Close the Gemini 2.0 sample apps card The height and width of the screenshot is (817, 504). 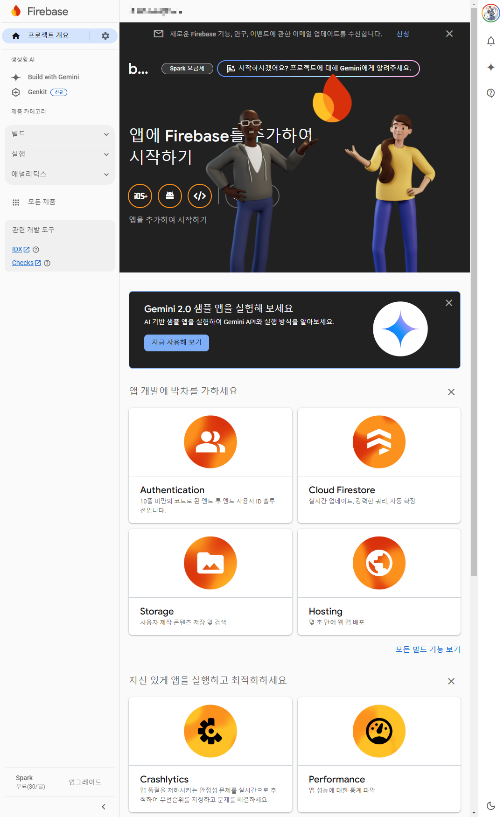449,303
